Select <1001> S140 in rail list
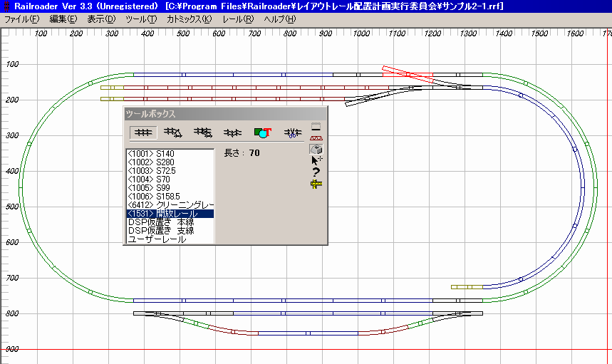The height and width of the screenshot is (364, 612). [150, 154]
